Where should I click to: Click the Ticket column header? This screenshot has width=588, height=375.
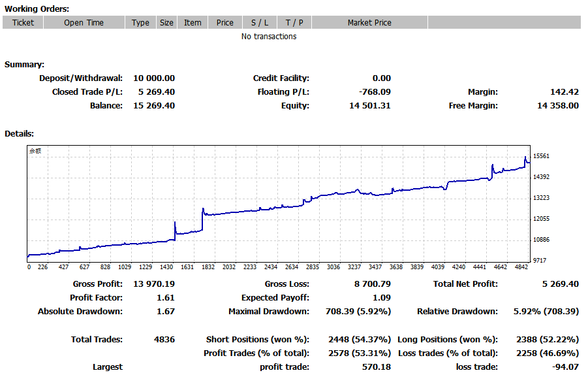(x=23, y=23)
